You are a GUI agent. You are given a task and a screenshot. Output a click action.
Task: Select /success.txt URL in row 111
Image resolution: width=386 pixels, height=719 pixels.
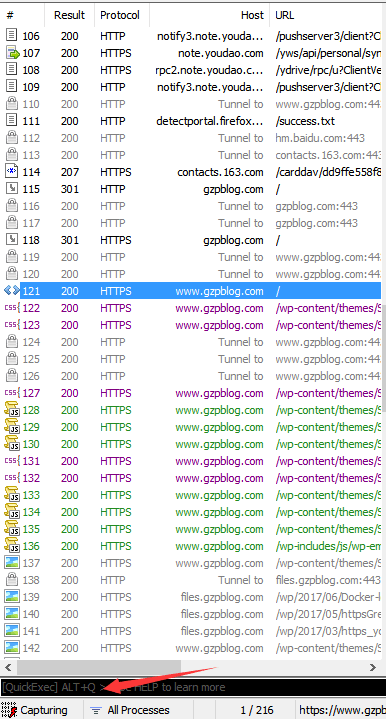click(305, 121)
